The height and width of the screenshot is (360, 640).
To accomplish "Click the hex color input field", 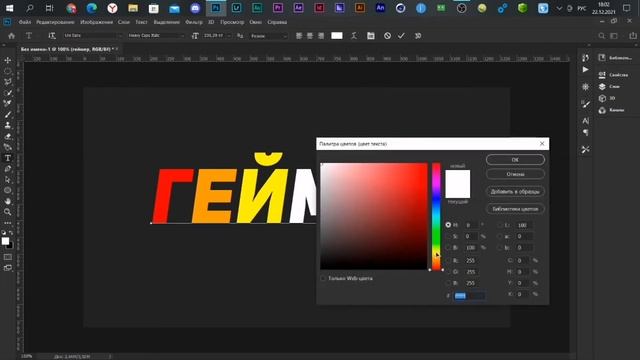I will 469,296.
